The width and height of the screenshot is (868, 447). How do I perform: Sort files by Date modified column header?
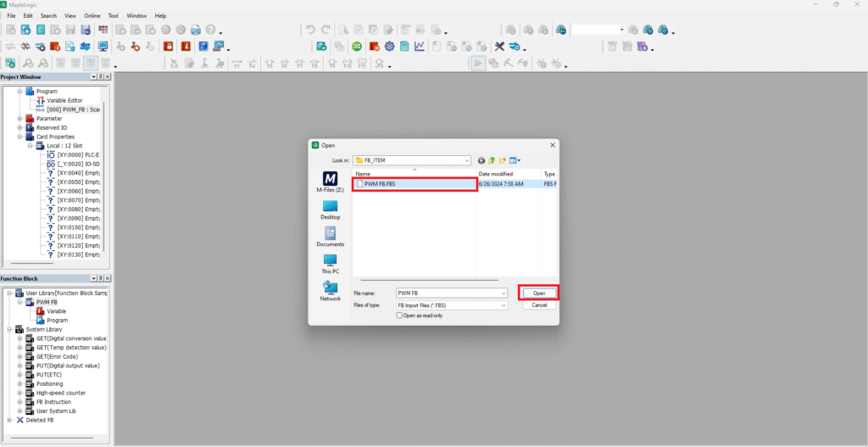[509, 174]
